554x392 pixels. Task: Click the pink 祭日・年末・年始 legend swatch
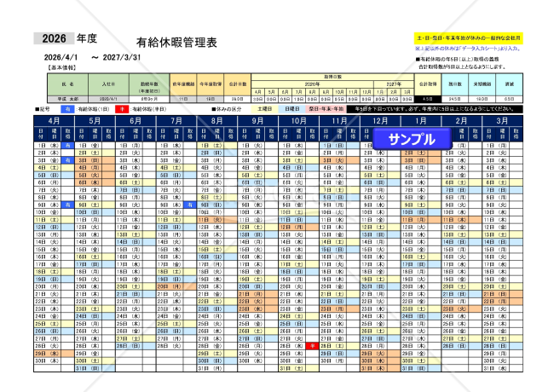point(326,109)
